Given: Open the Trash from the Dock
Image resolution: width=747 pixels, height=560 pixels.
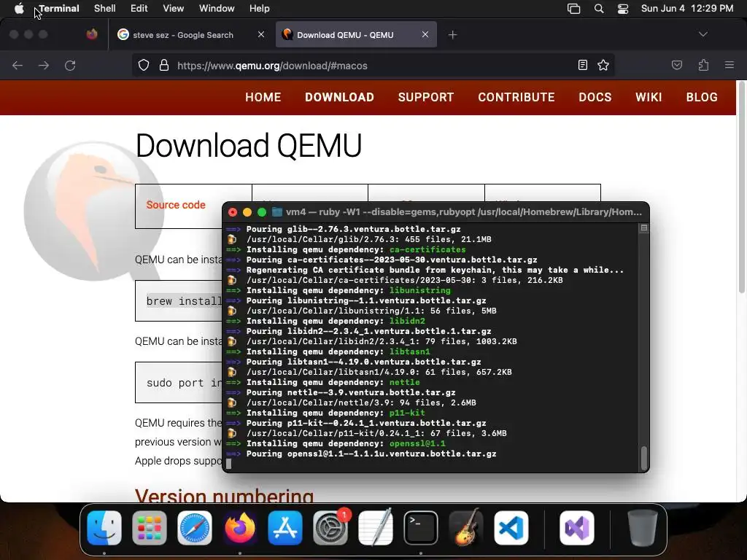Looking at the screenshot, I should click(643, 528).
